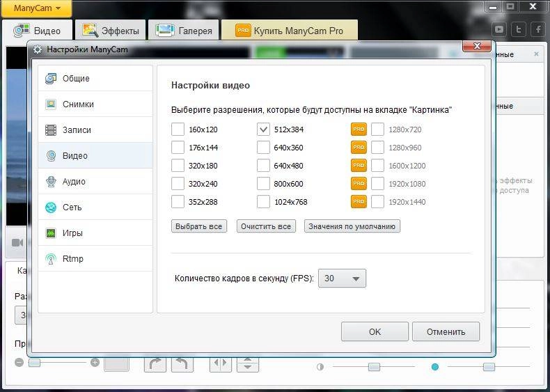Viewport: 550px width, 392px height.
Task: Click the Очистить все button
Action: (x=266, y=226)
